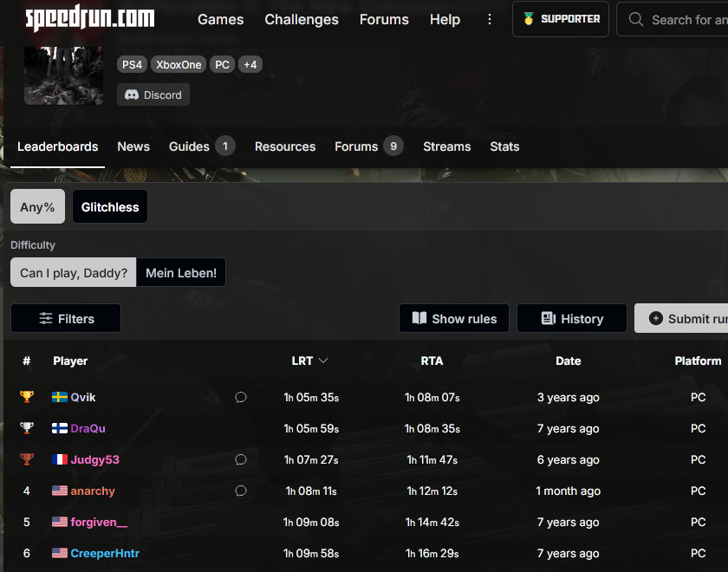The height and width of the screenshot is (572, 728).
Task: Click the Filters sliders icon
Action: (x=45, y=319)
